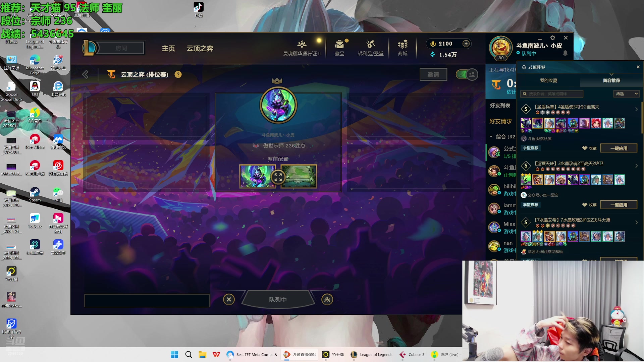Click the back arrow beside 云顶之弈 (排位赛)

[x=86, y=74]
